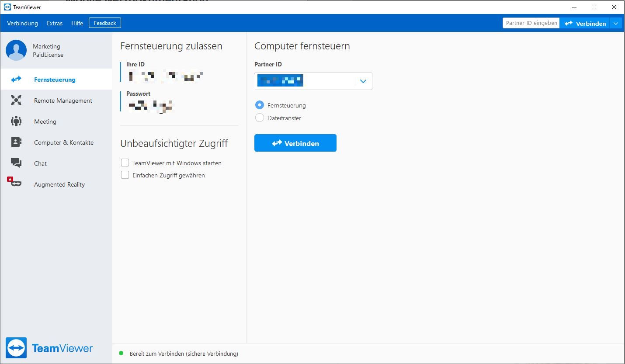Image resolution: width=625 pixels, height=364 pixels.
Task: Click the Remote Management icon in the sidebar
Action: (x=16, y=101)
